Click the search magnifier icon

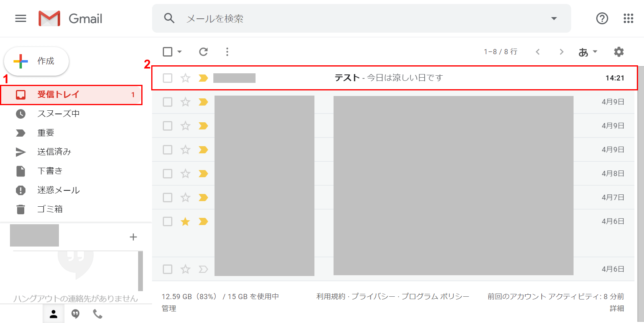click(x=169, y=18)
